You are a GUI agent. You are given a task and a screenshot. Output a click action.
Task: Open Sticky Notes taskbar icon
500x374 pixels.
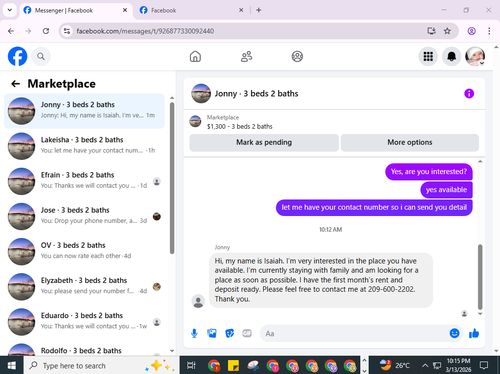pyautogui.click(x=233, y=366)
